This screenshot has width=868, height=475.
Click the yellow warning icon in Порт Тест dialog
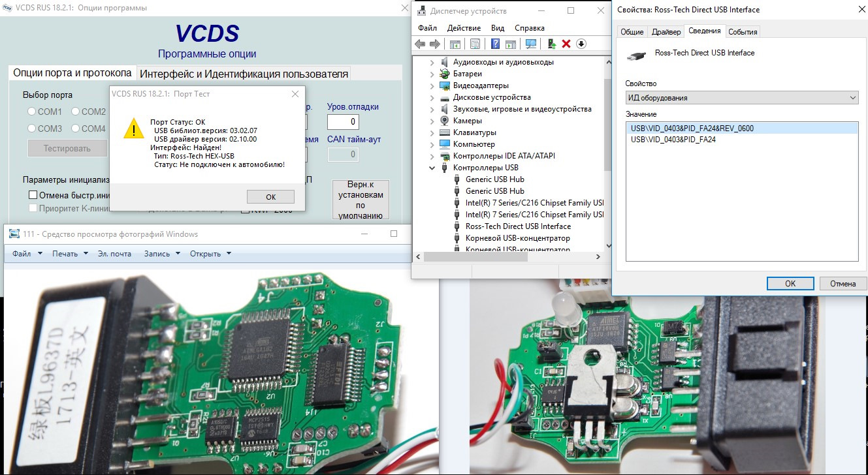point(134,129)
